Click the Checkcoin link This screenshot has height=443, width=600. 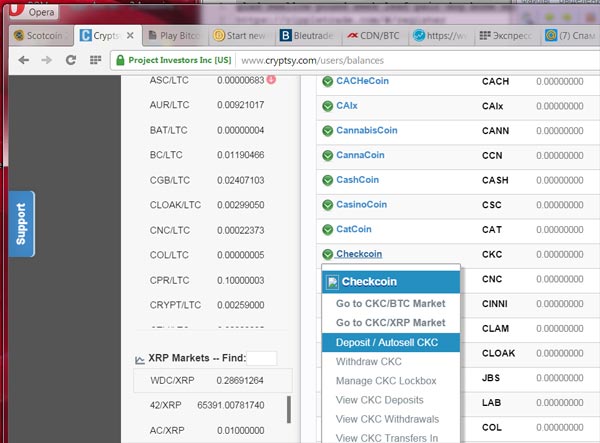pyautogui.click(x=359, y=254)
